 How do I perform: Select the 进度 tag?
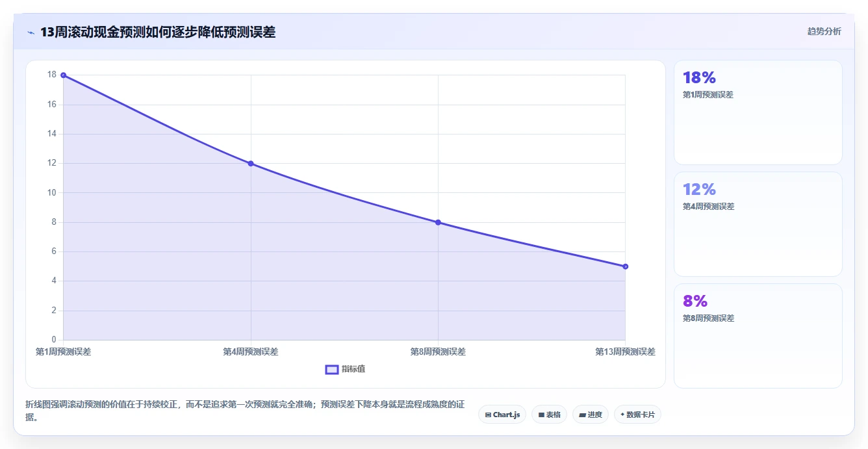coord(590,415)
